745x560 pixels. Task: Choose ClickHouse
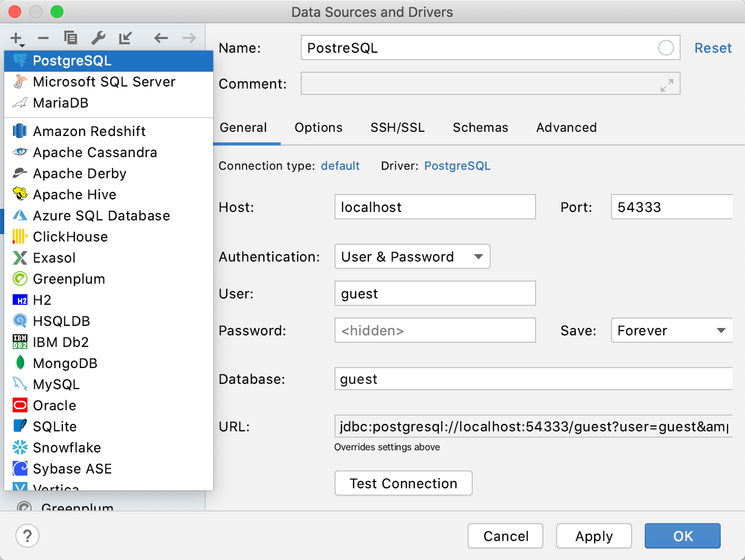[109, 237]
